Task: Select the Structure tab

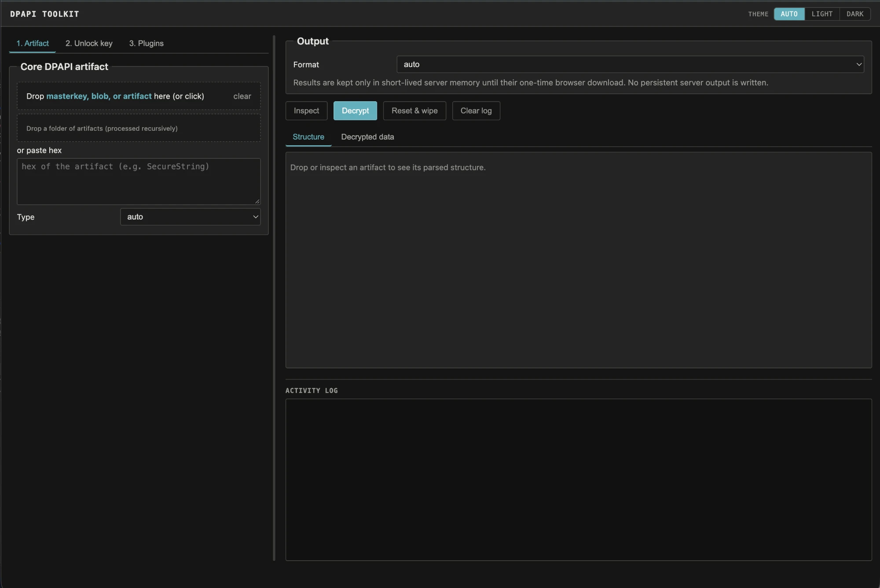Action: click(x=308, y=137)
